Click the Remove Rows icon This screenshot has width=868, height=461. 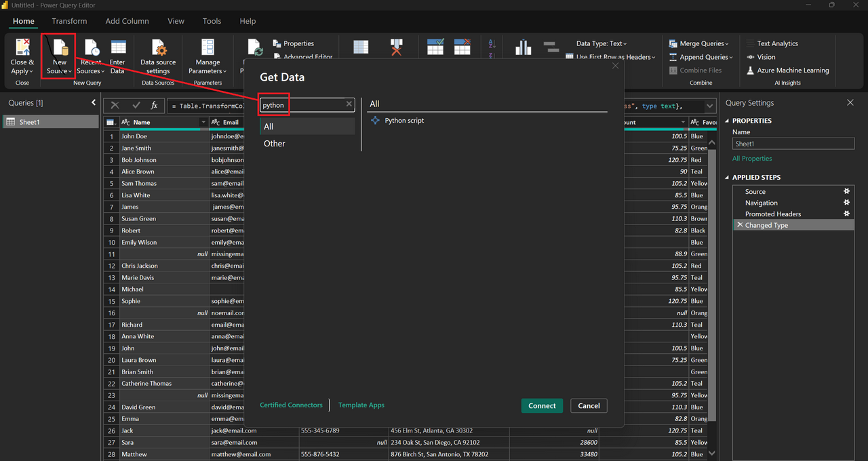pos(462,47)
